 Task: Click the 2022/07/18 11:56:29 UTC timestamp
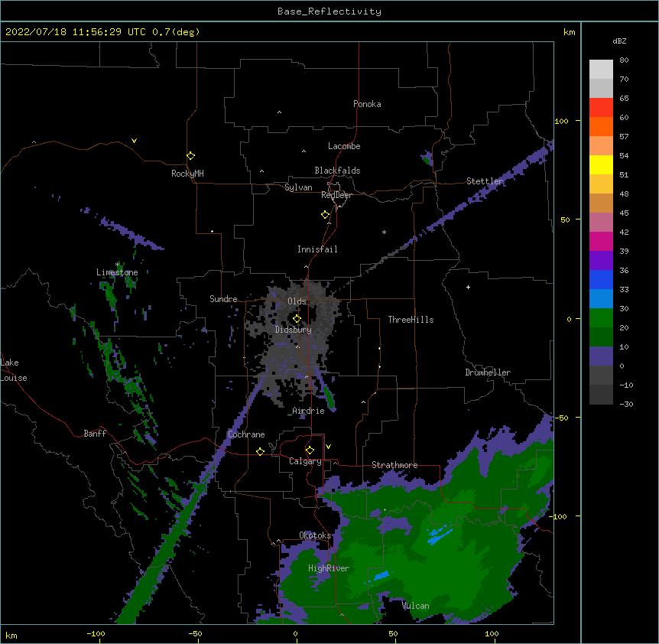tap(76, 32)
